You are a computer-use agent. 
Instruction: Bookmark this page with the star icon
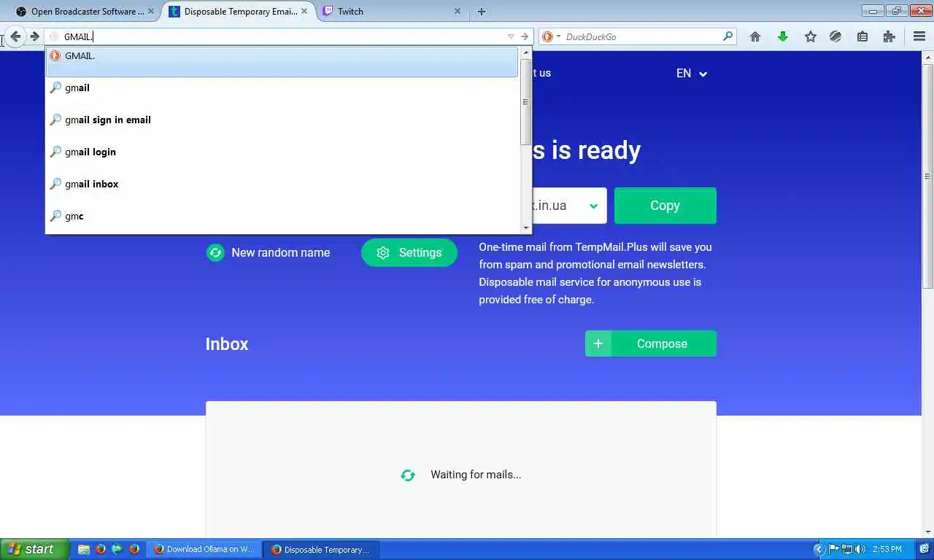coord(810,36)
